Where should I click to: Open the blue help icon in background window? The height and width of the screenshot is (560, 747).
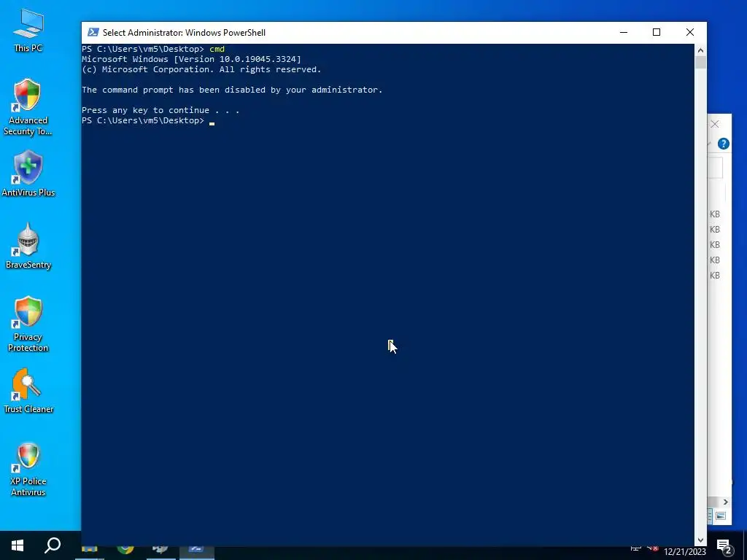(723, 144)
